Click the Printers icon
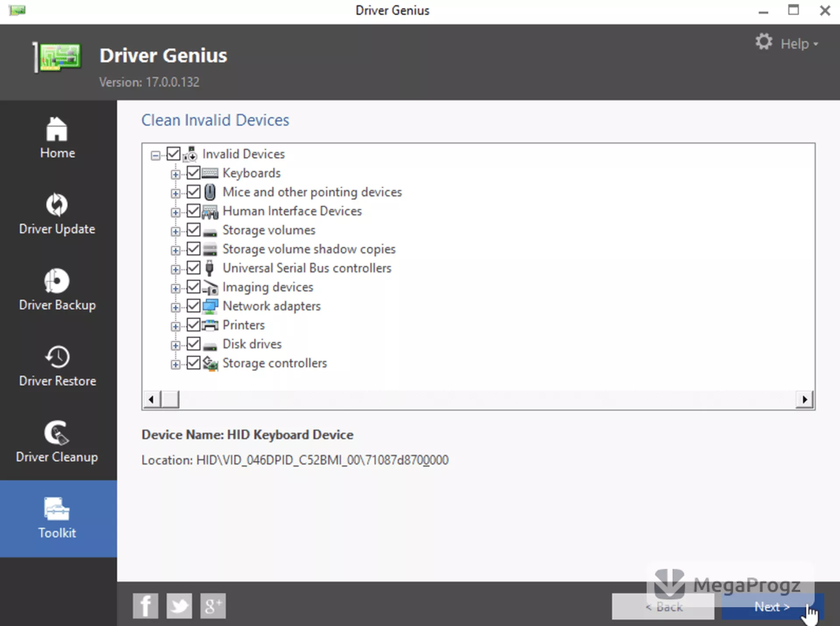 [x=210, y=325]
